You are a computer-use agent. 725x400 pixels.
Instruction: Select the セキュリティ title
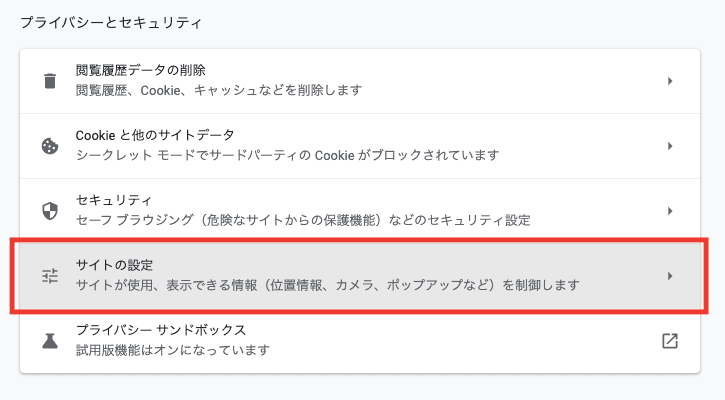click(x=114, y=200)
